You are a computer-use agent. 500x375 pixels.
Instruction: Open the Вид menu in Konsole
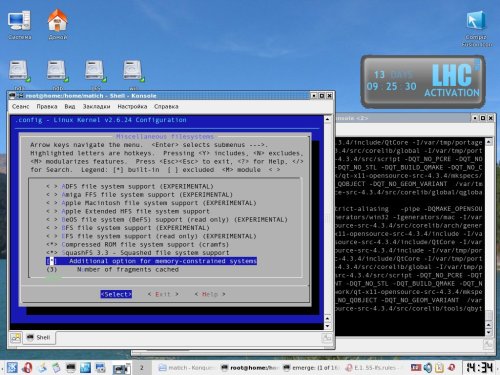(x=70, y=107)
